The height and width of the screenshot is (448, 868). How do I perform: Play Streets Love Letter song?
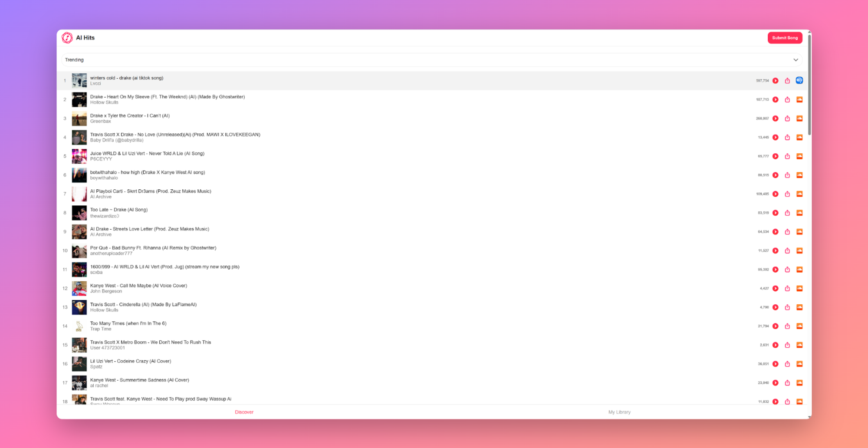(776, 232)
